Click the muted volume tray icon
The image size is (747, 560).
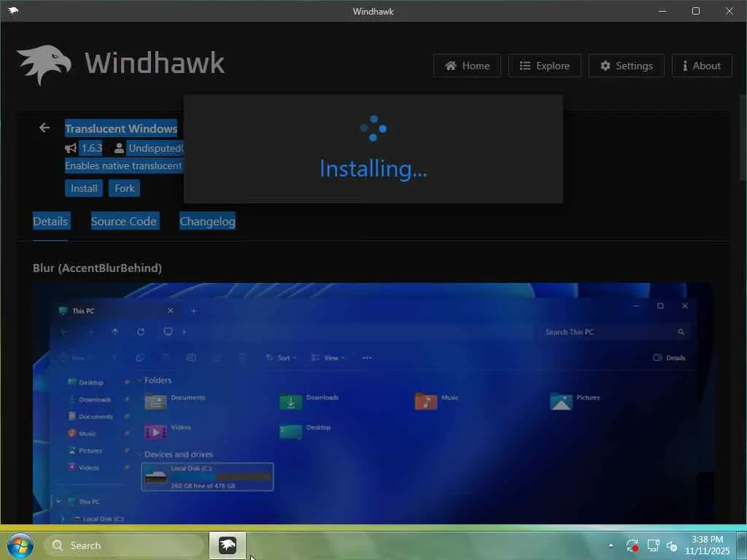[x=672, y=545]
